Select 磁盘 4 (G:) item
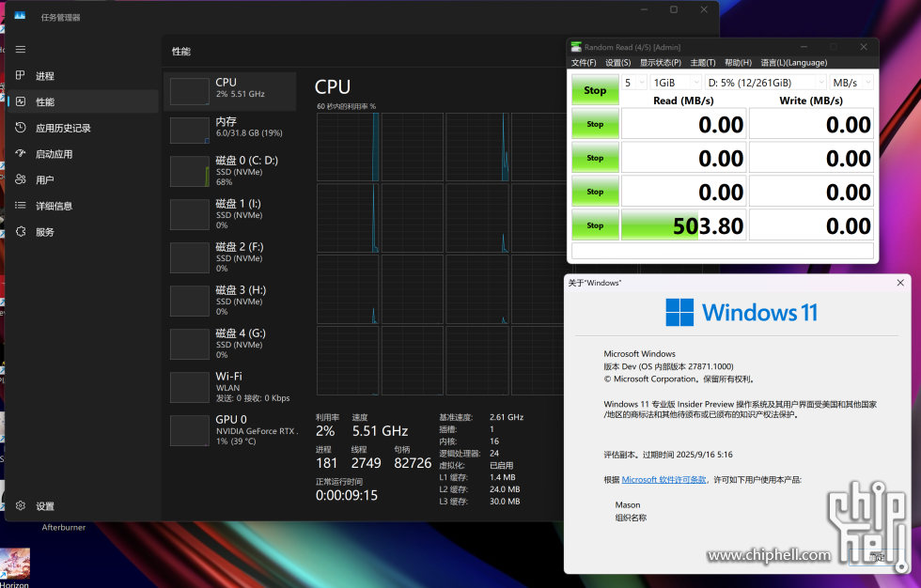Viewport: 921px width, 588px height. [230, 343]
